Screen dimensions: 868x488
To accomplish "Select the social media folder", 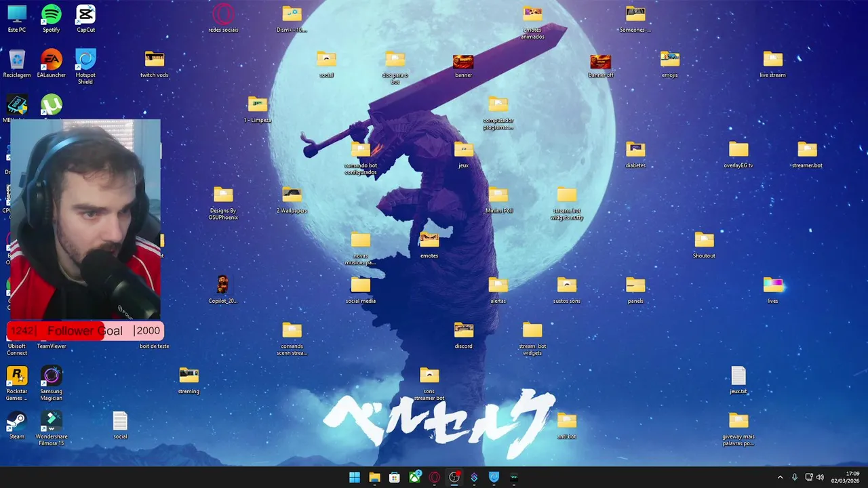I will coord(361,289).
